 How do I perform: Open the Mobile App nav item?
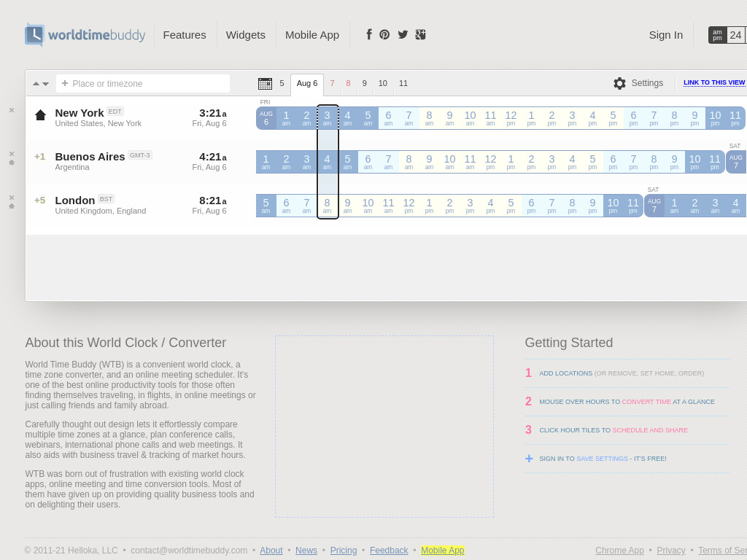click(x=312, y=35)
